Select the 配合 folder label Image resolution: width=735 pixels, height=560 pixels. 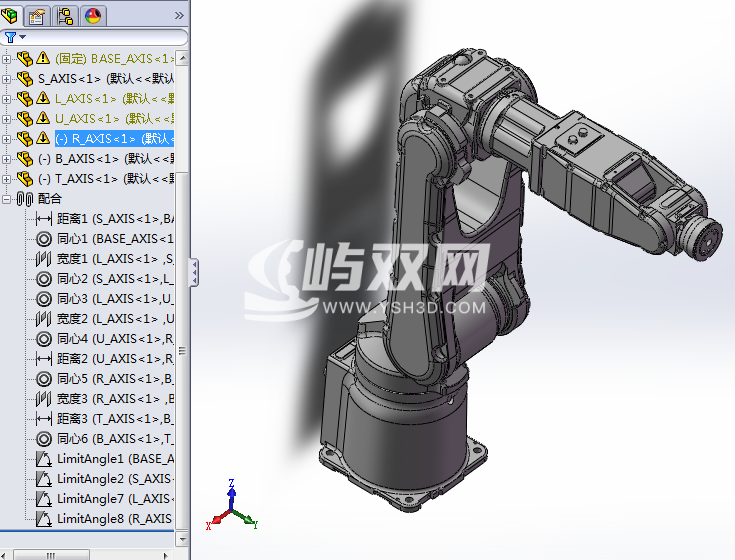pyautogui.click(x=50, y=199)
